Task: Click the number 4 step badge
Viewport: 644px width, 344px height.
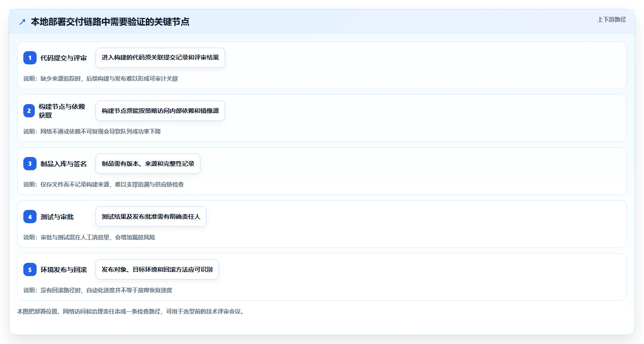Action: [30, 217]
